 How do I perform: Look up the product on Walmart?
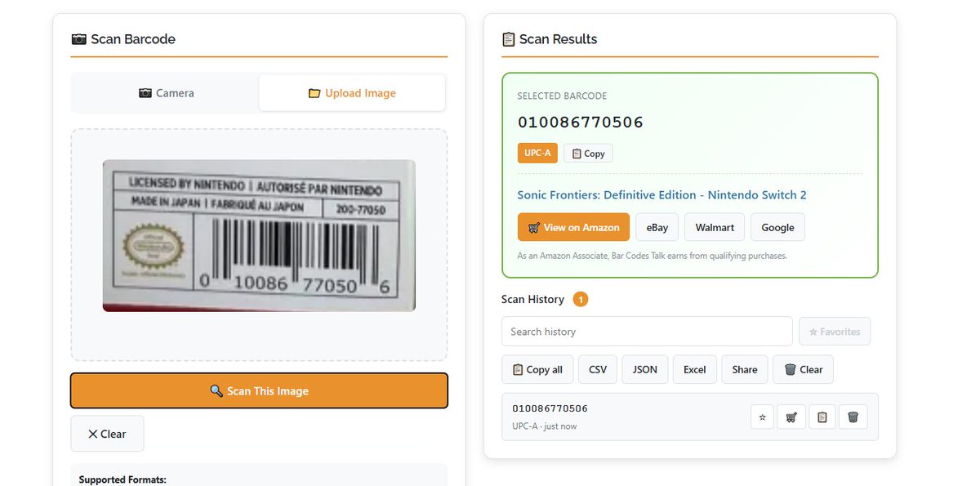[x=715, y=227]
